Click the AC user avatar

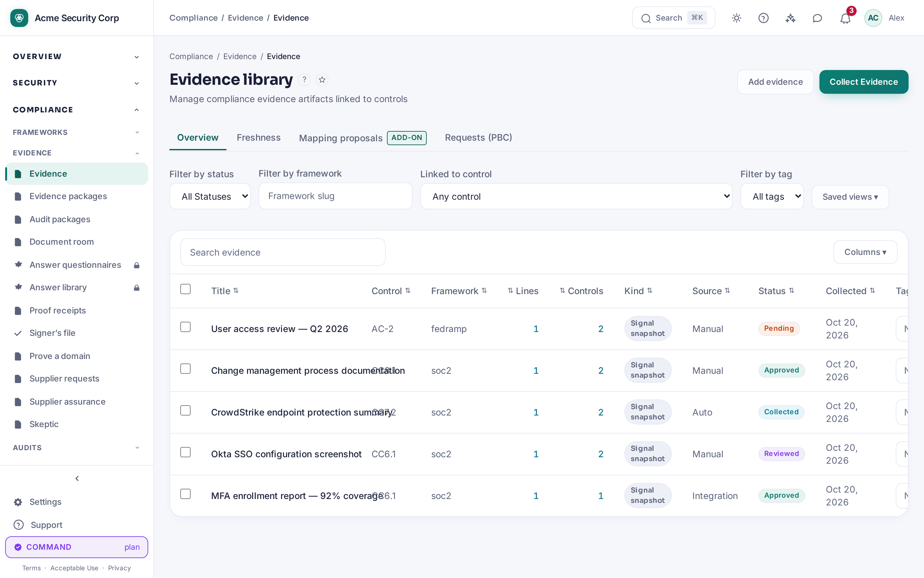click(x=873, y=18)
